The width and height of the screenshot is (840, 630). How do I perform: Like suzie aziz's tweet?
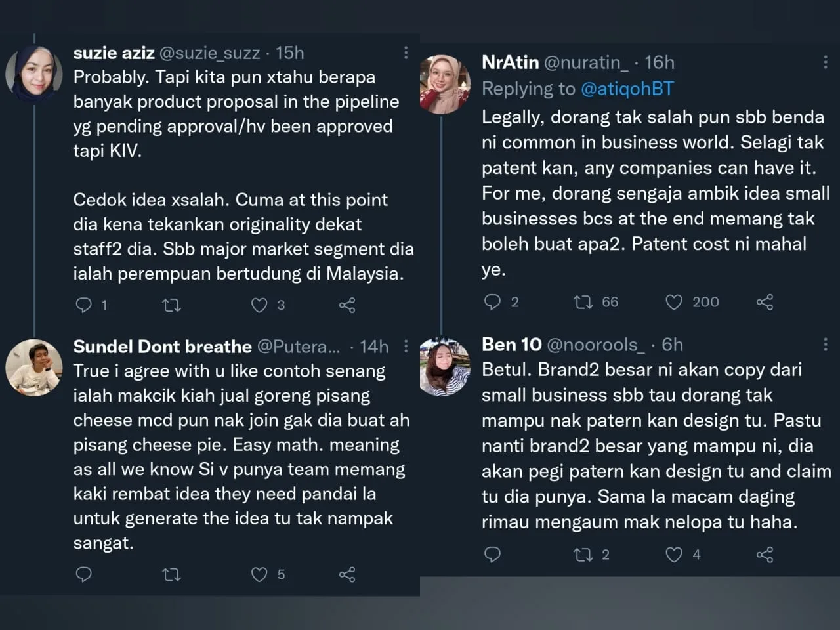pyautogui.click(x=259, y=304)
